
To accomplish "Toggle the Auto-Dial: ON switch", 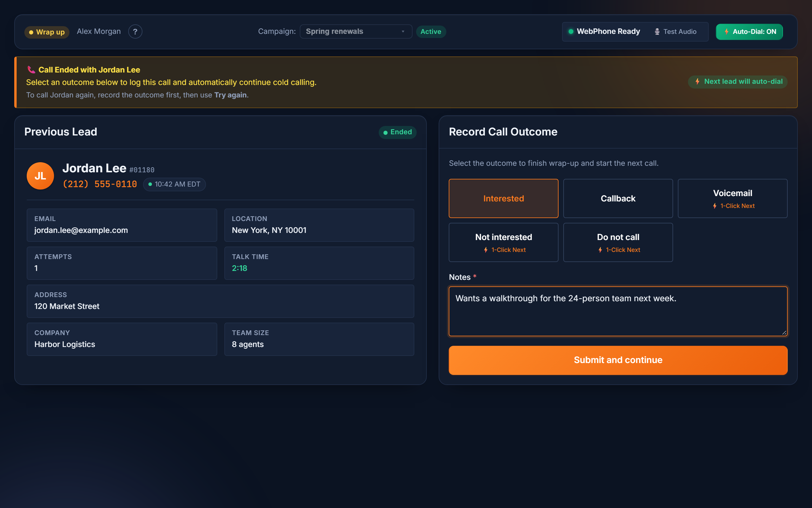I will coord(749,31).
